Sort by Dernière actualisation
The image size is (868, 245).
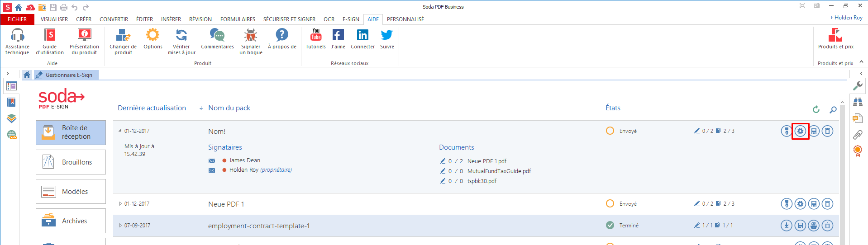(x=152, y=108)
